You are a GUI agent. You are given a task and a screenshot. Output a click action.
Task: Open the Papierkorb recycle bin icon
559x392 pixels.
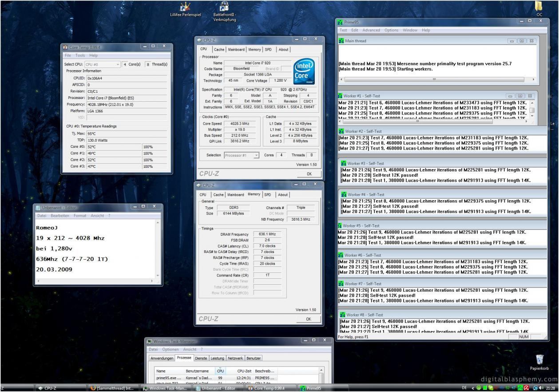click(x=539, y=360)
